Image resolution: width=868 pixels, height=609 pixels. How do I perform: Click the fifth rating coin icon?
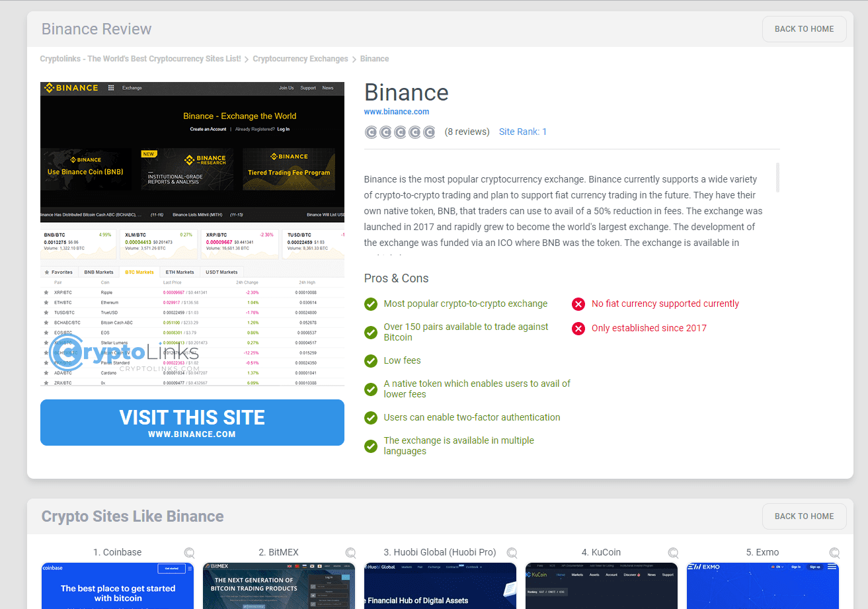[x=429, y=132]
